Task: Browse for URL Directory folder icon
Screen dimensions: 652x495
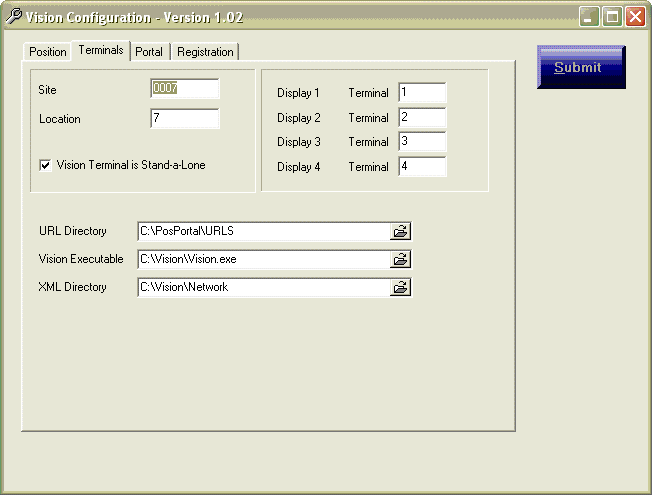Action: coord(400,231)
